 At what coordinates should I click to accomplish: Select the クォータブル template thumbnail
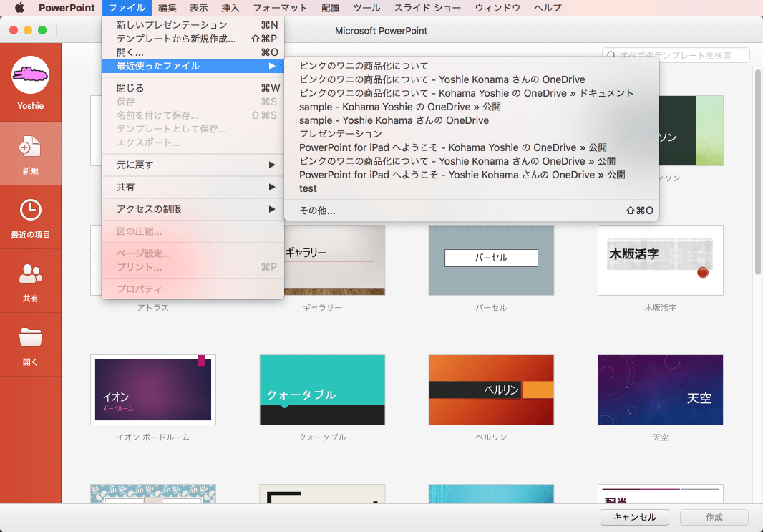(322, 390)
